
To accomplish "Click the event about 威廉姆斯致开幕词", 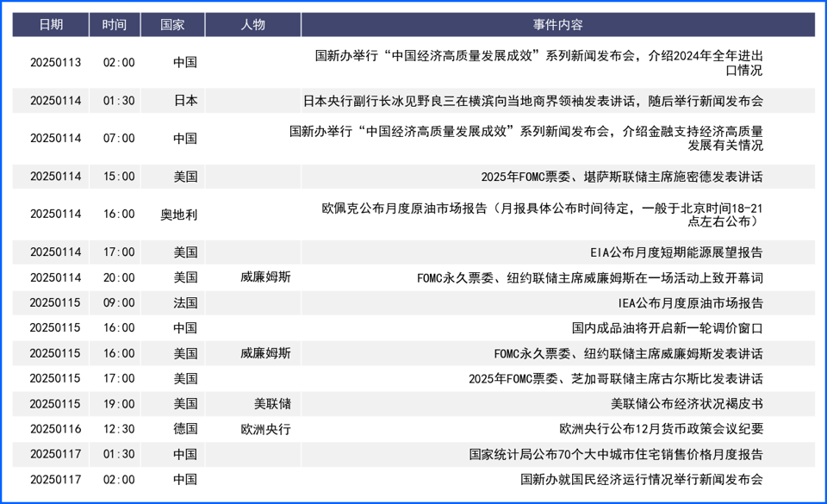I will (x=589, y=277).
